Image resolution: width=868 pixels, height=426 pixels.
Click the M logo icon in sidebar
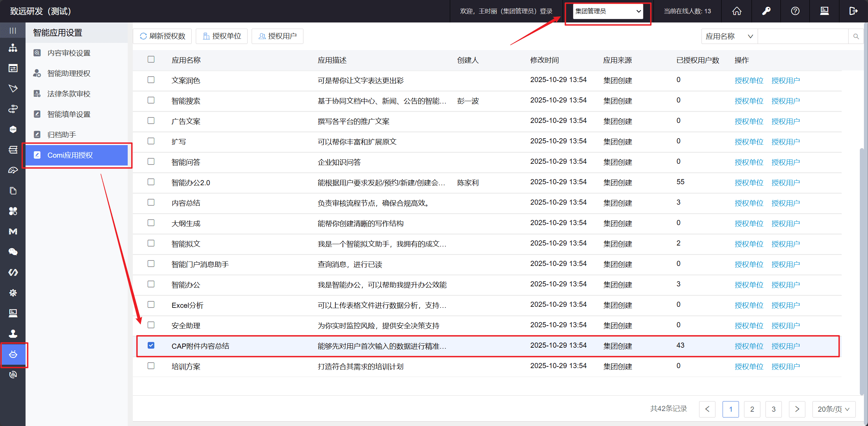tap(13, 232)
